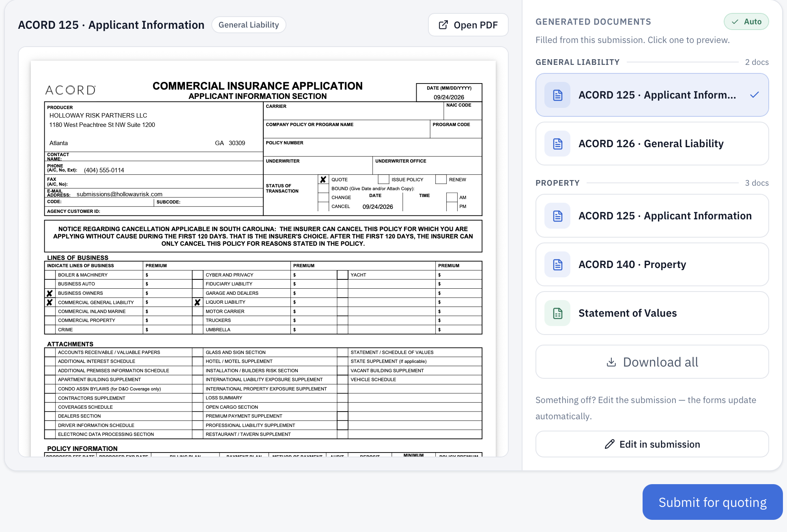787x532 pixels.
Task: Click the ACORD logo on the form
Action: click(x=71, y=90)
